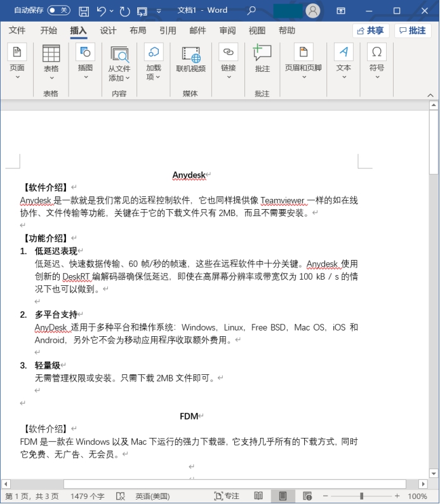
Task: Click the 批注 (Comments) button at top right
Action: click(x=412, y=31)
